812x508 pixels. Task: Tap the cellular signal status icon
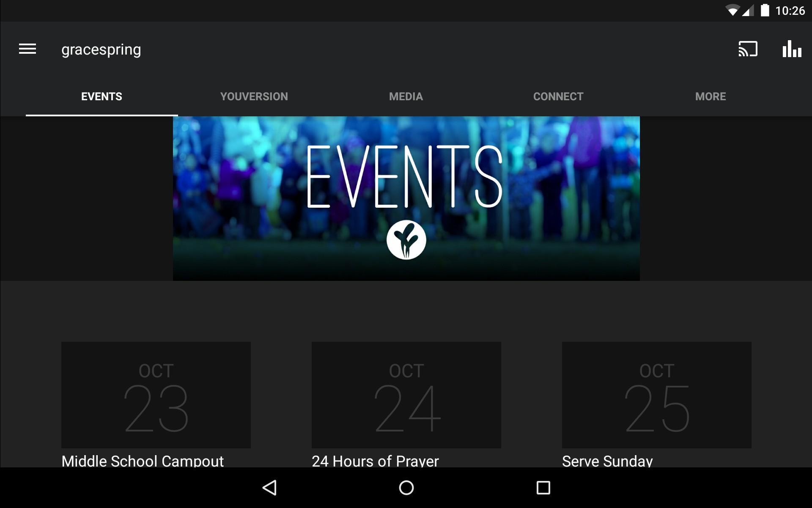pos(748,11)
